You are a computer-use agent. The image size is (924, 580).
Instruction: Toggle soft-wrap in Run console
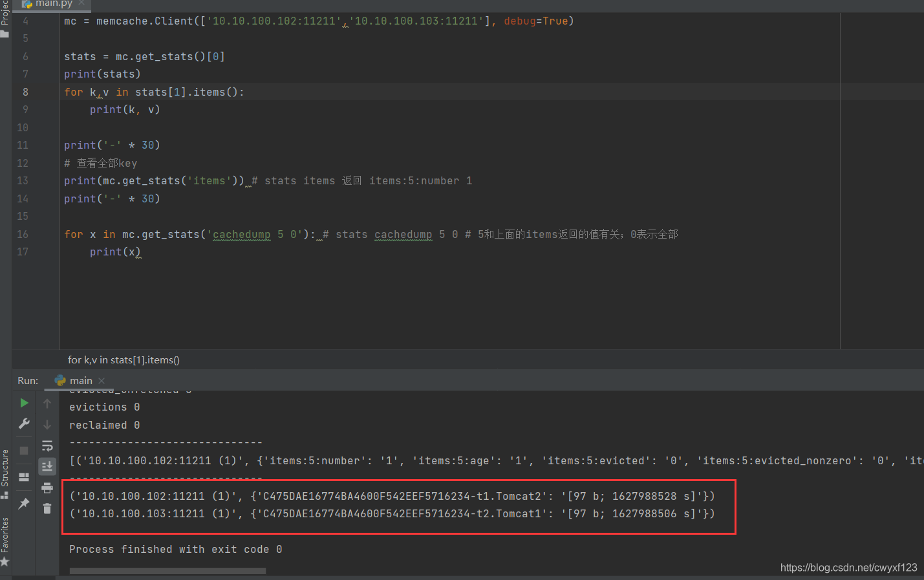click(x=47, y=446)
